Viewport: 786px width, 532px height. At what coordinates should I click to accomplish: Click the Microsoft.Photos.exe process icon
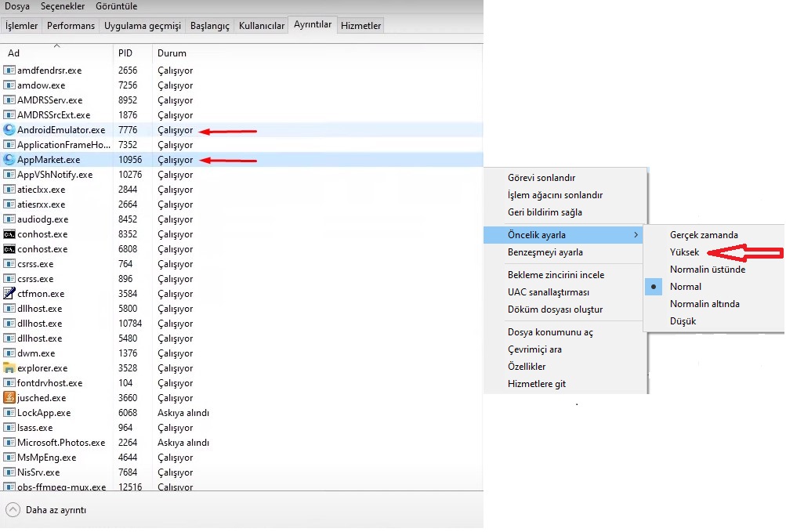(9, 442)
